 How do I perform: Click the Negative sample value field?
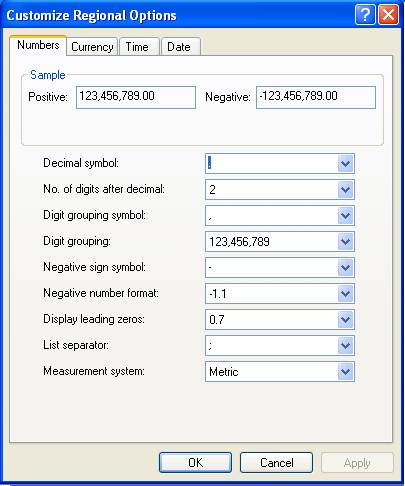pyautogui.click(x=316, y=97)
